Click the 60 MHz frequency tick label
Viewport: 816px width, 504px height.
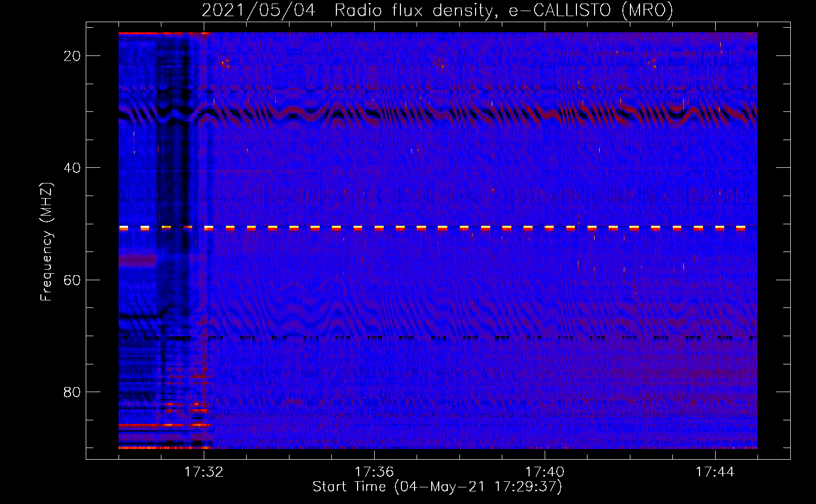72,280
